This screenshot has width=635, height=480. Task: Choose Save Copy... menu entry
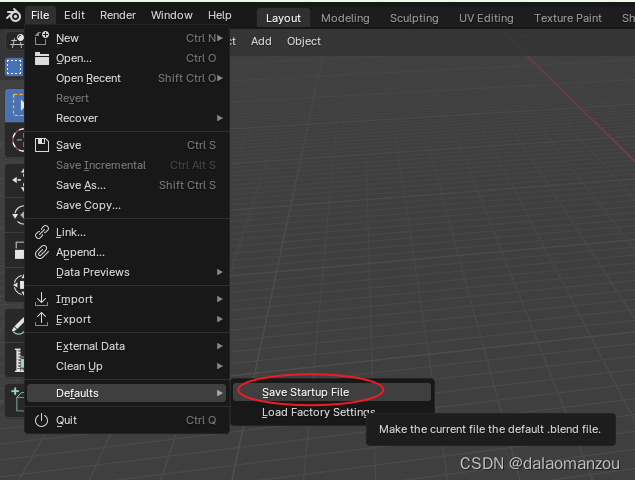(127, 205)
